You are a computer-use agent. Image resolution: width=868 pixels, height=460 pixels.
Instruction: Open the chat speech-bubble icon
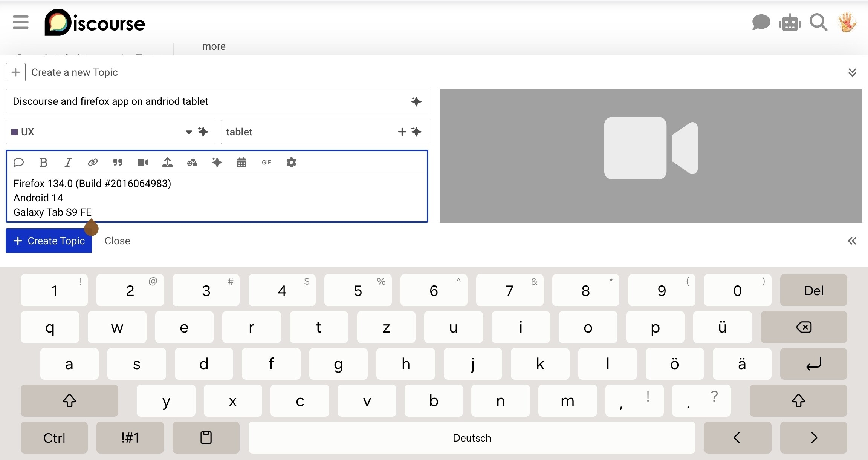coord(761,23)
